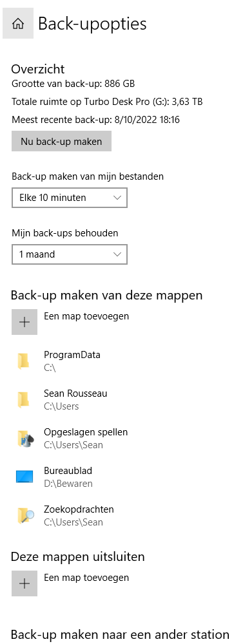
Task: Click the Zoekopdrachten search folder icon
Action: (24, 515)
